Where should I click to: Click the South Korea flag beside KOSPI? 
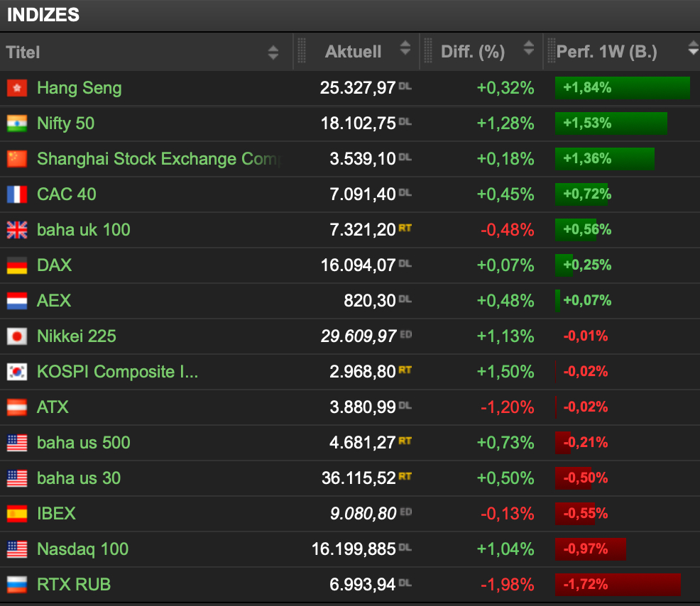(17, 372)
